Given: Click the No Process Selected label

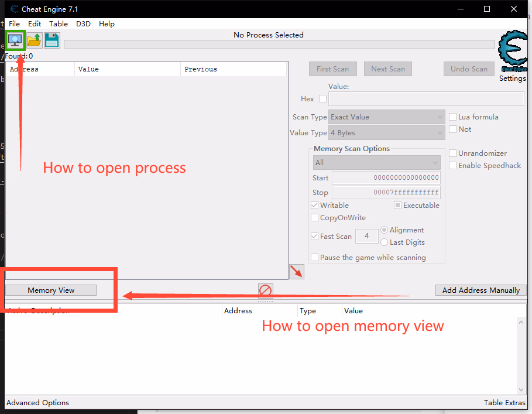Looking at the screenshot, I should click(269, 35).
